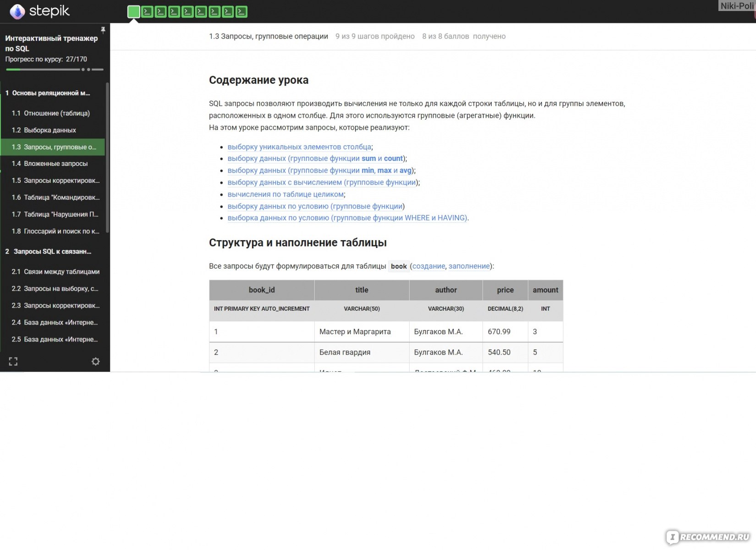The width and height of the screenshot is (756, 550).
Task: Click price cell 670.99
Action: pos(505,332)
